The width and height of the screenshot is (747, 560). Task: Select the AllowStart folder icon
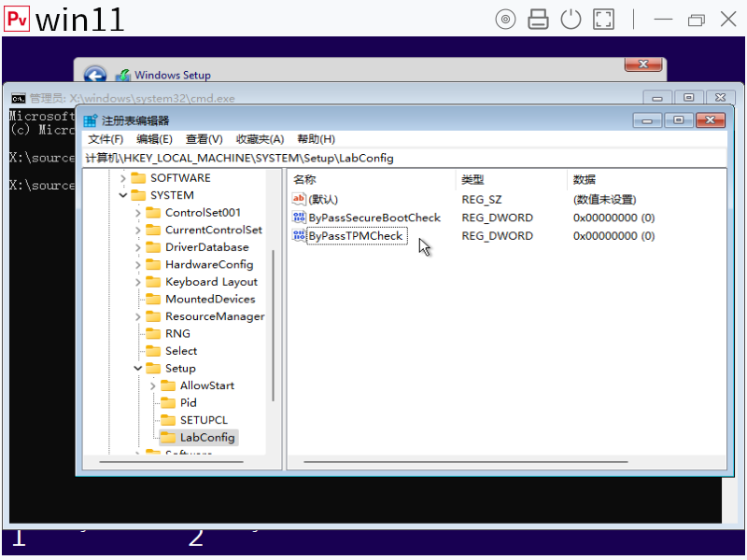168,385
